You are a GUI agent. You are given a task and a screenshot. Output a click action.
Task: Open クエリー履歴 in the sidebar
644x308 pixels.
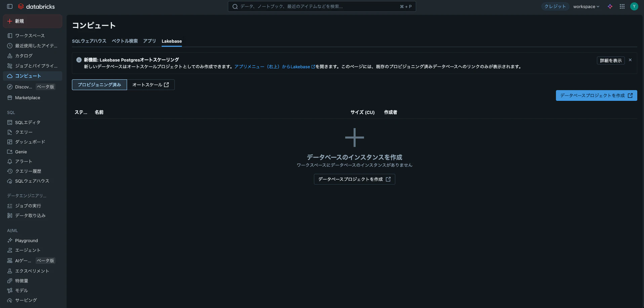click(x=33, y=171)
